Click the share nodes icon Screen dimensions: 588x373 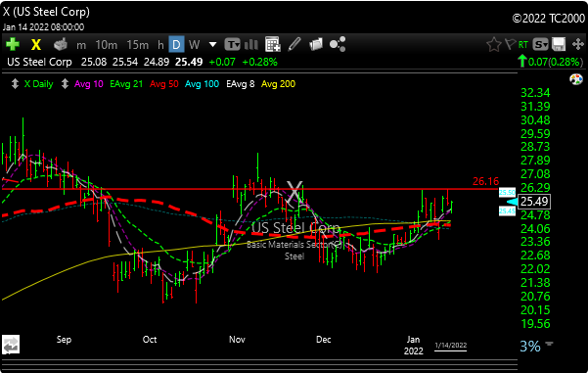click(x=338, y=44)
